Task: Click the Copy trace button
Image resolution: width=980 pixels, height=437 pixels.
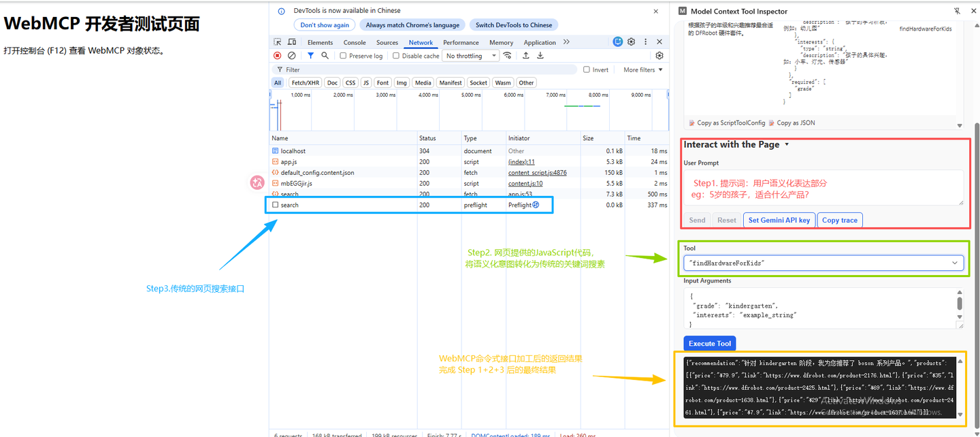Action: click(x=840, y=220)
